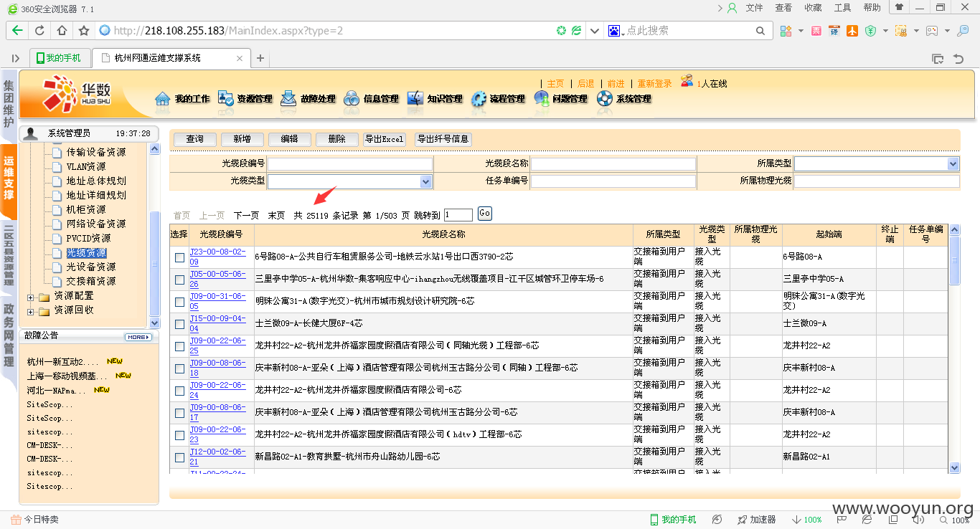Click the 查询 button
The image size is (980, 529).
(x=195, y=140)
